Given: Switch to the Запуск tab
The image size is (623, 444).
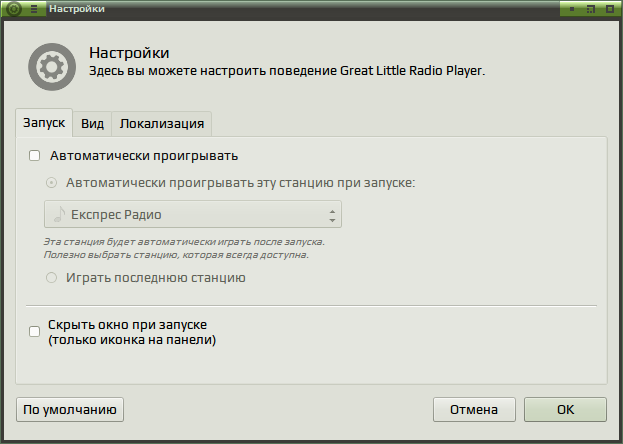Looking at the screenshot, I should click(x=44, y=123).
